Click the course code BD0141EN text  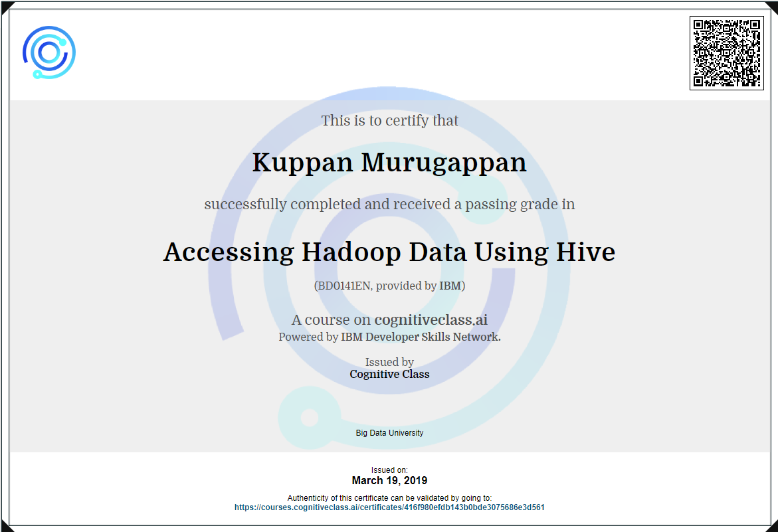pos(344,286)
